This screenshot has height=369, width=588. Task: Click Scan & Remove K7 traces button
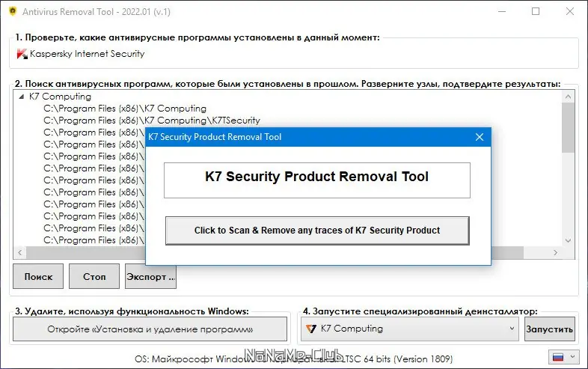pyautogui.click(x=317, y=231)
